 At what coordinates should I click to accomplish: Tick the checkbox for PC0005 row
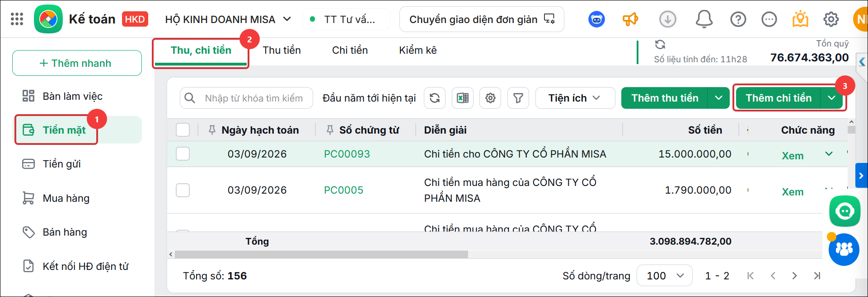pos(183,190)
